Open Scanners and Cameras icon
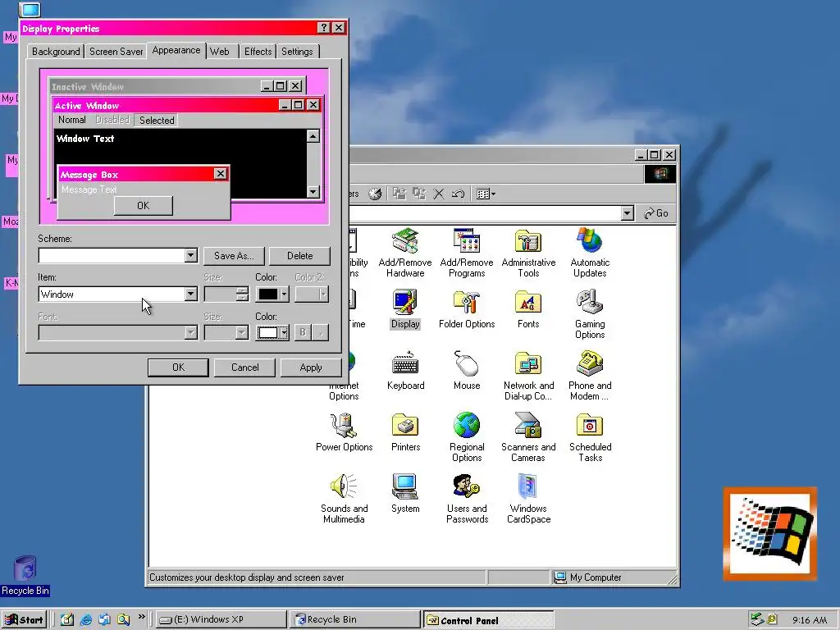 [528, 436]
